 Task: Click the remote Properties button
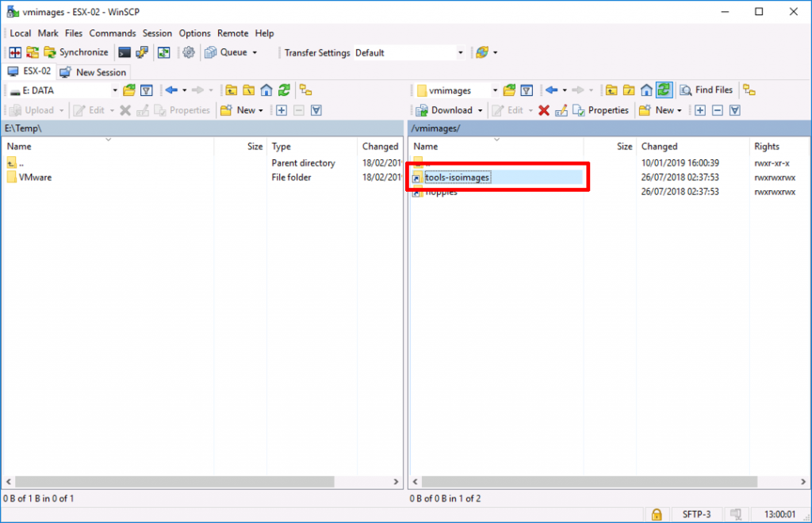point(601,110)
